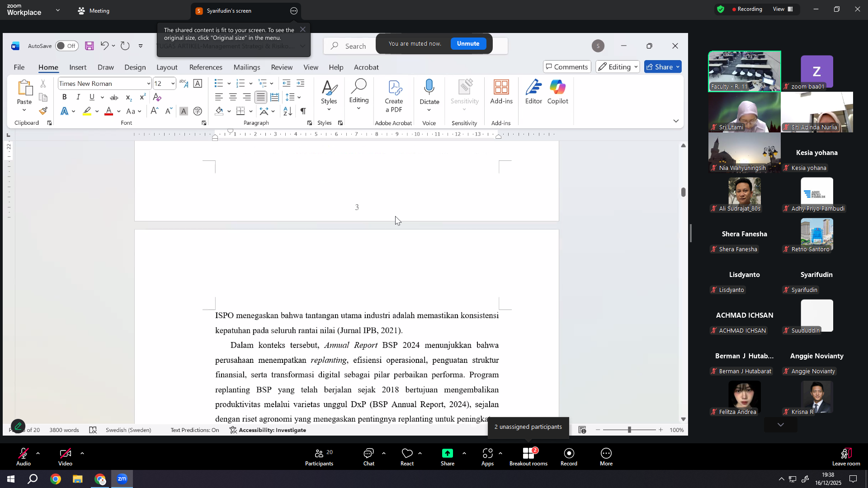Select the Faculty room video thumbnail
Screen dimensions: 868x488
click(x=745, y=71)
